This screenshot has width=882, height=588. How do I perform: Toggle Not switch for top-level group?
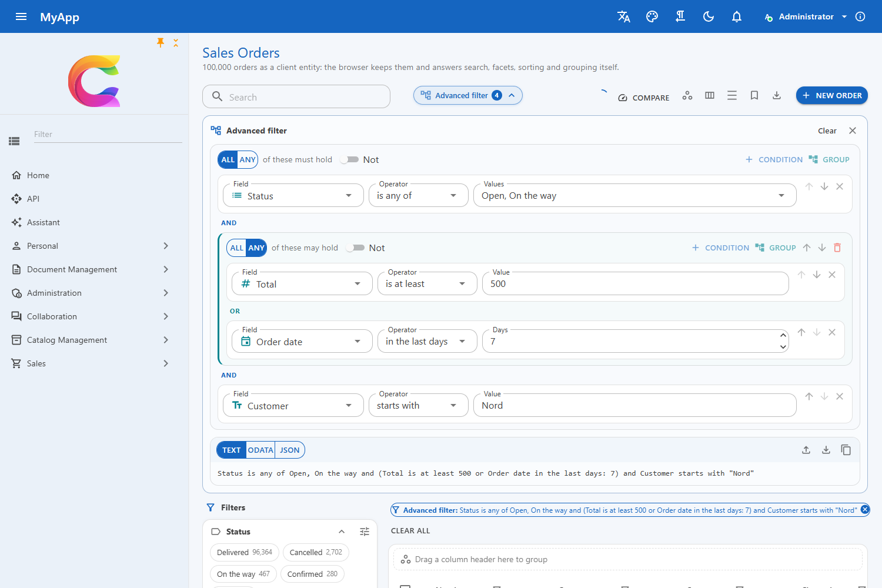350,159
